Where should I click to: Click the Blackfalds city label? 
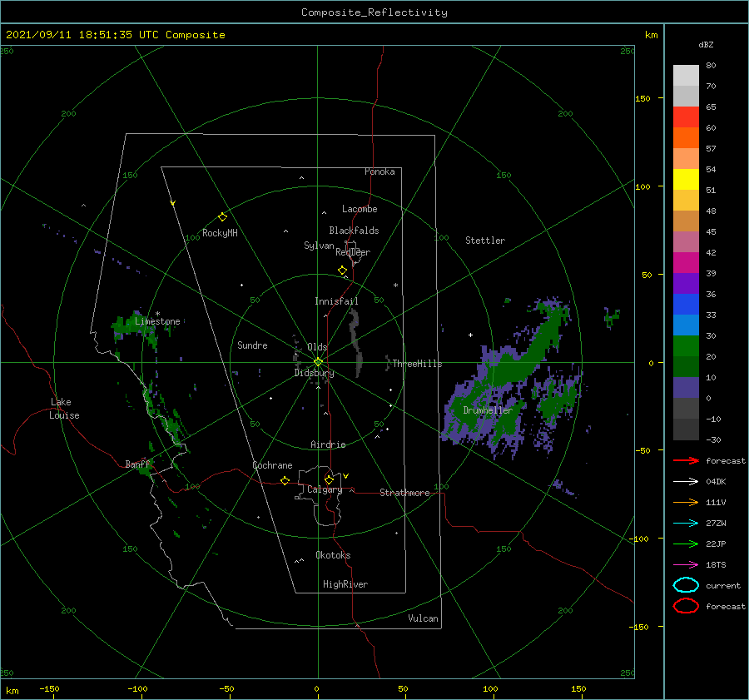[354, 231]
